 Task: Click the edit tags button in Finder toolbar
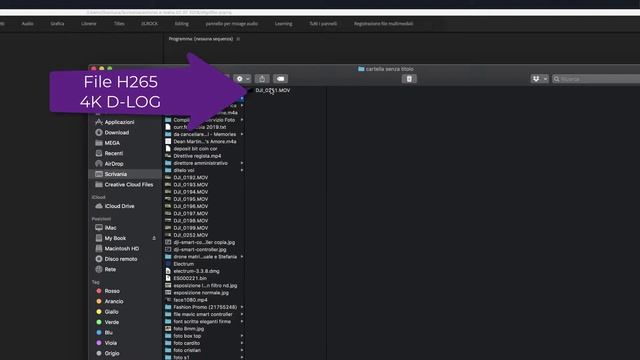pos(280,79)
